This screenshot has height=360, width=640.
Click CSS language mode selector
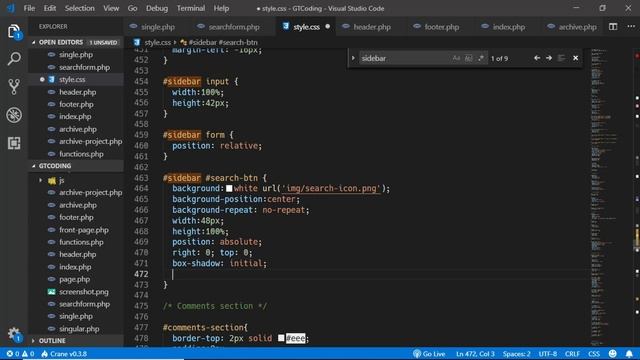coord(594,354)
